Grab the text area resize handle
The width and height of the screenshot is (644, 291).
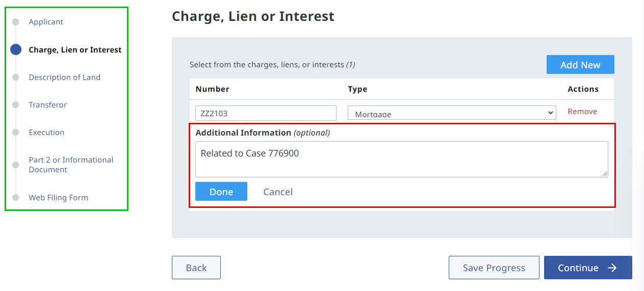tap(605, 174)
